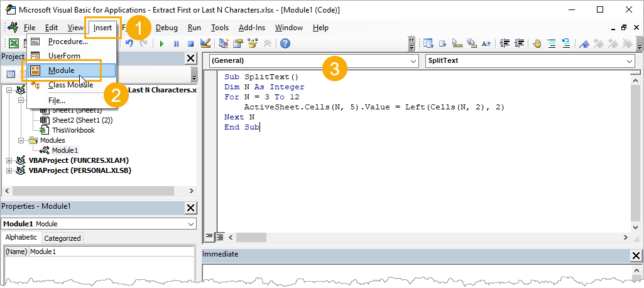The width and height of the screenshot is (644, 288).
Task: Click the View Microsoft Excel icon
Action: tap(14, 43)
